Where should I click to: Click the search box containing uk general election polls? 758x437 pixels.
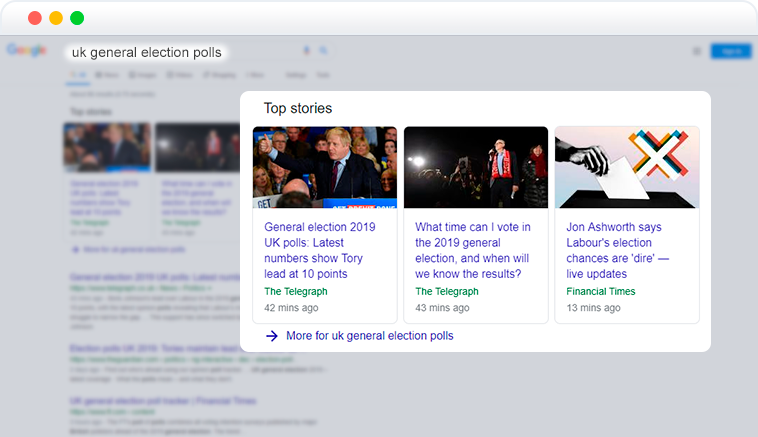point(147,52)
